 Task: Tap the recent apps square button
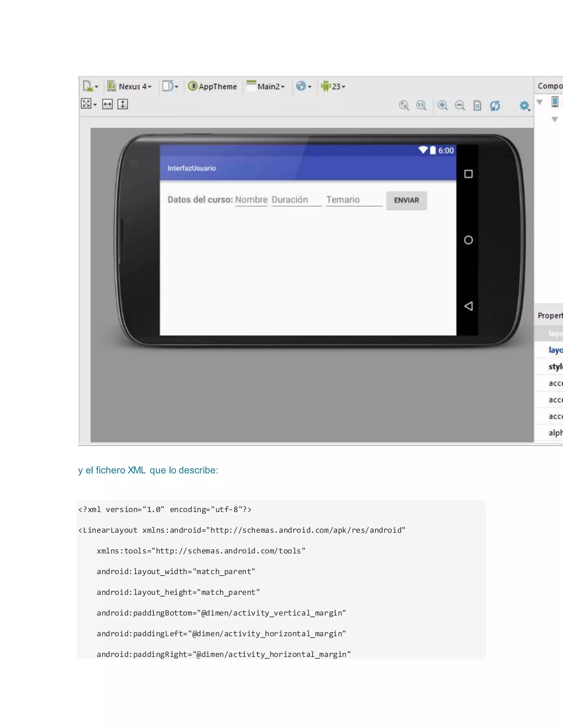(468, 174)
